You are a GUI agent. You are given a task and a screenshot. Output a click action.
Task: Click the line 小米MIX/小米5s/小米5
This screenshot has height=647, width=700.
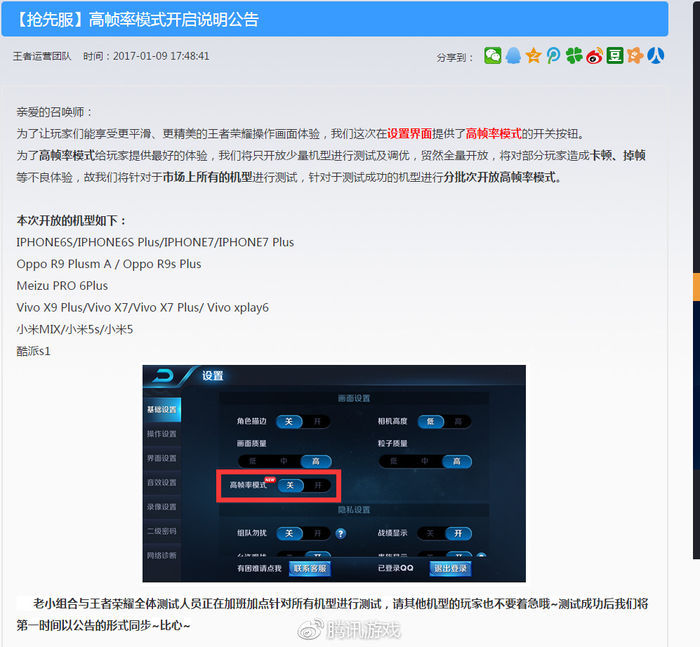click(75, 330)
